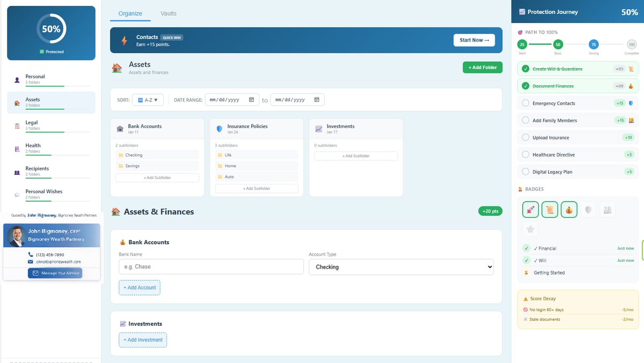This screenshot has width=644, height=363.
Task: Click the Insurance Policies shield icon
Action: click(x=219, y=129)
